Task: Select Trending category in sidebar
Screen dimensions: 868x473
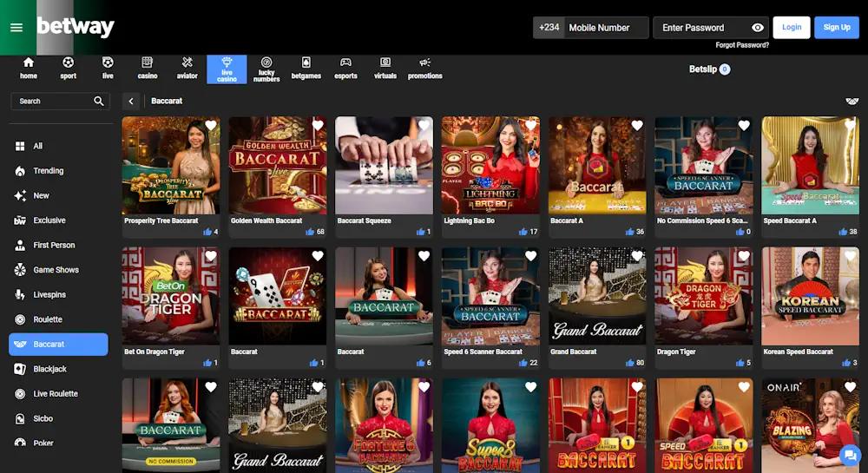Action: point(59,171)
